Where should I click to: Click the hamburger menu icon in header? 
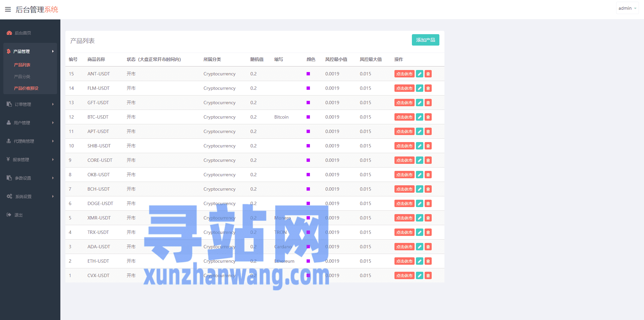tap(8, 9)
